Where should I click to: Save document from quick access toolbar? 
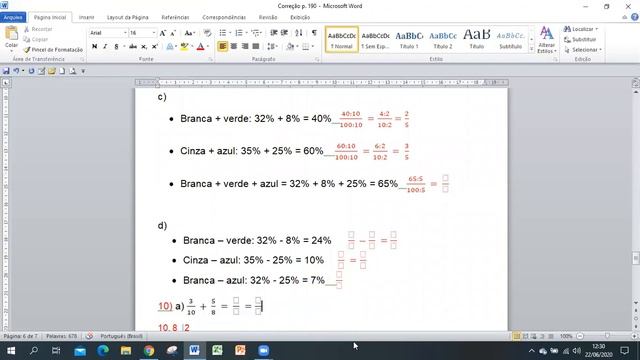(x=6, y=71)
